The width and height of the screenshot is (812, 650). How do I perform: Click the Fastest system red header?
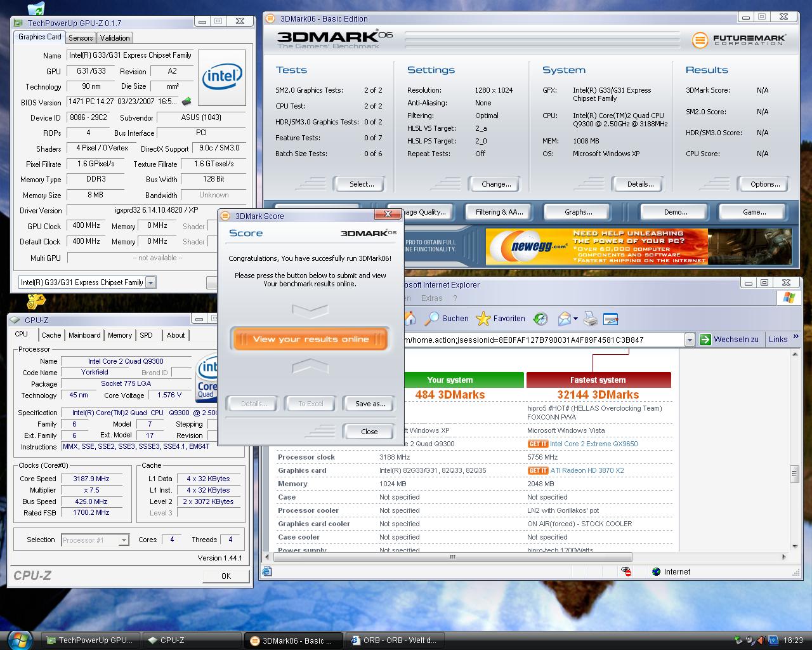point(598,380)
